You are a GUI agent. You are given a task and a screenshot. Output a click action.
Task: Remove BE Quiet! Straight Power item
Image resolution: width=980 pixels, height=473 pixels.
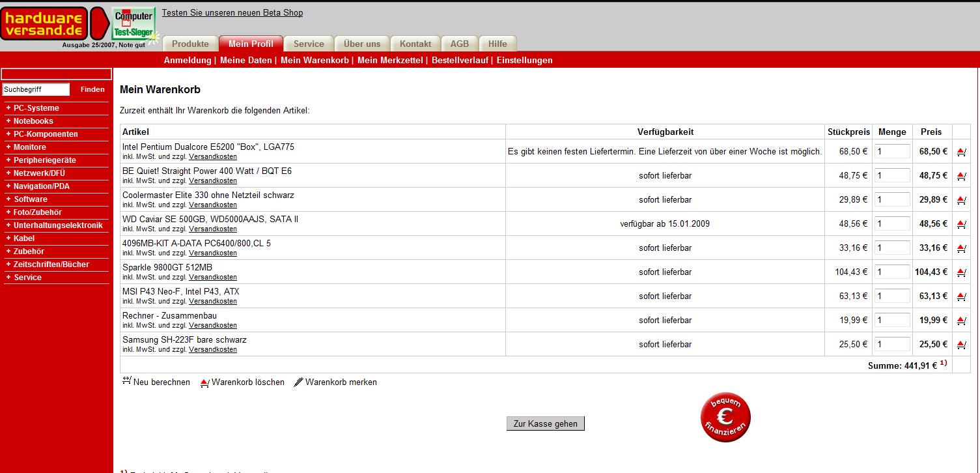click(961, 176)
